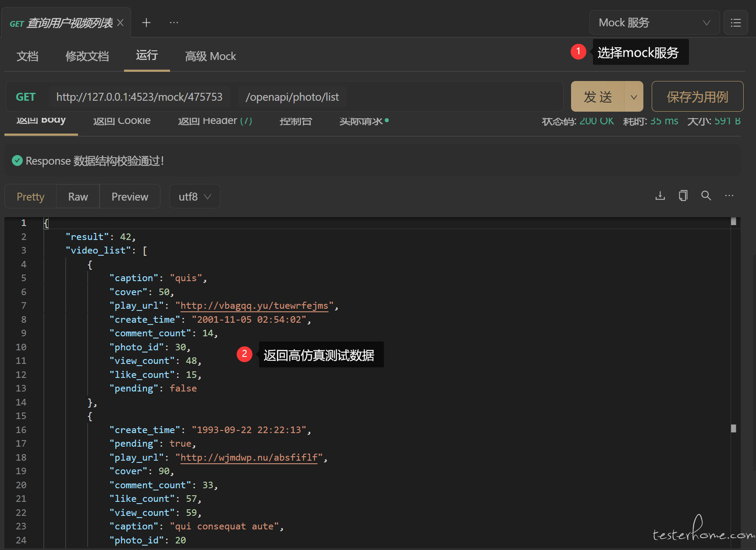This screenshot has height=550, width=756.
Task: Open play_url link wjmdwp.nu/absfiflf
Action: coord(249,458)
